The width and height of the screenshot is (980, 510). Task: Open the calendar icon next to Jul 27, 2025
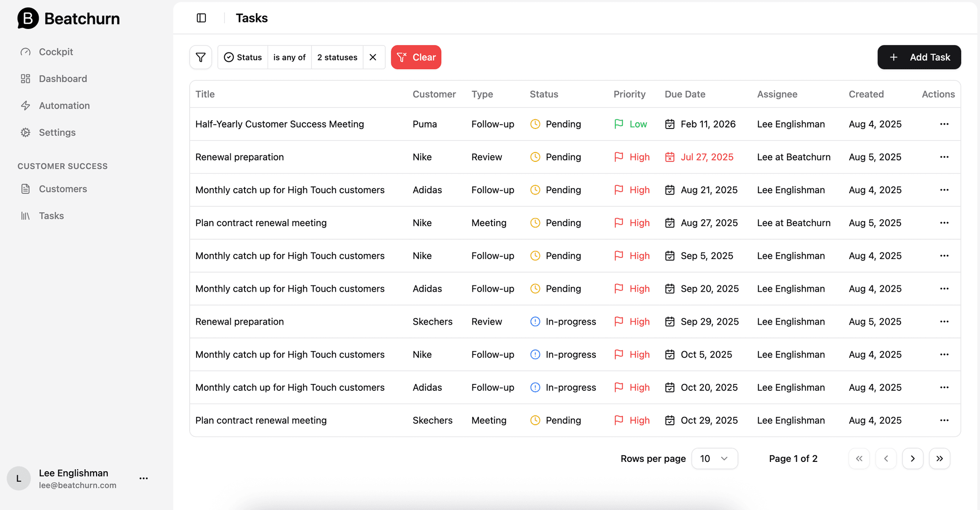(x=670, y=157)
